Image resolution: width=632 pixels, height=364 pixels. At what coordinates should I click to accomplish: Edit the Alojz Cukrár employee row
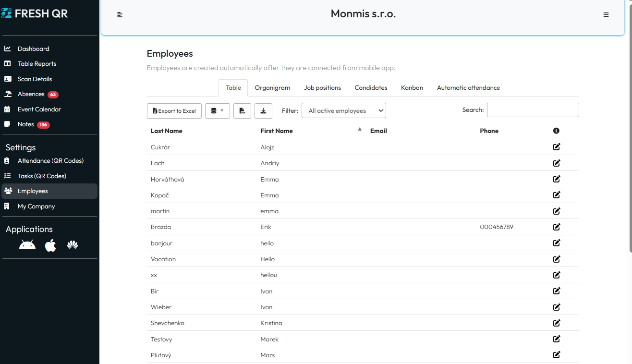pos(557,147)
